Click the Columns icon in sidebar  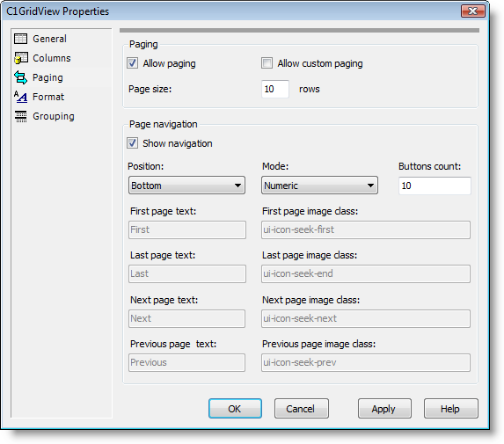click(x=21, y=58)
